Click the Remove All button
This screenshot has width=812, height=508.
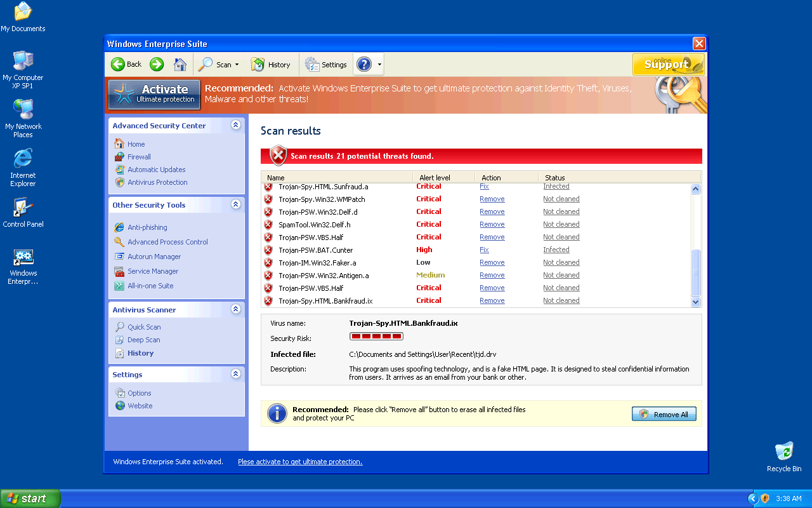664,414
